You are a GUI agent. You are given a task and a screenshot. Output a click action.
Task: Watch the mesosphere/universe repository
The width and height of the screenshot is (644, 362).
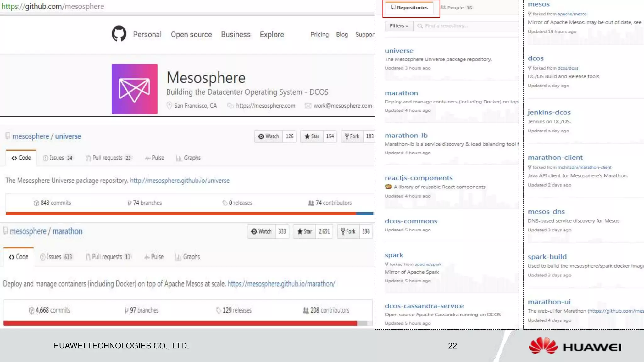[x=269, y=136]
